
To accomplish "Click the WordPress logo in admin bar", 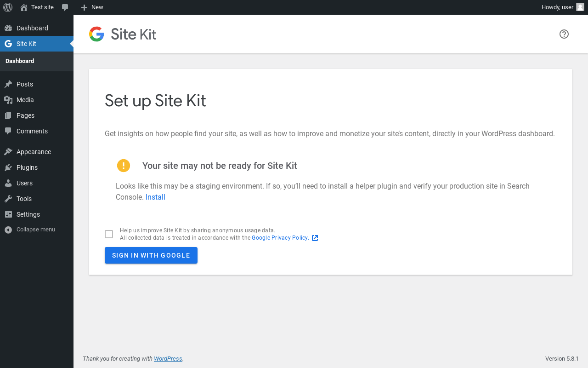I will (8, 7).
